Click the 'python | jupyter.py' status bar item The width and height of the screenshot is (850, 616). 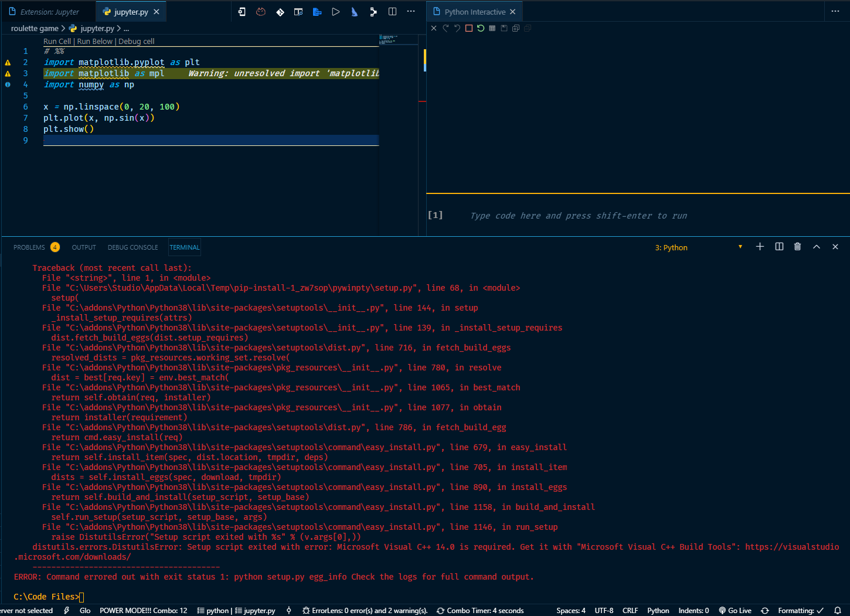[x=236, y=610]
